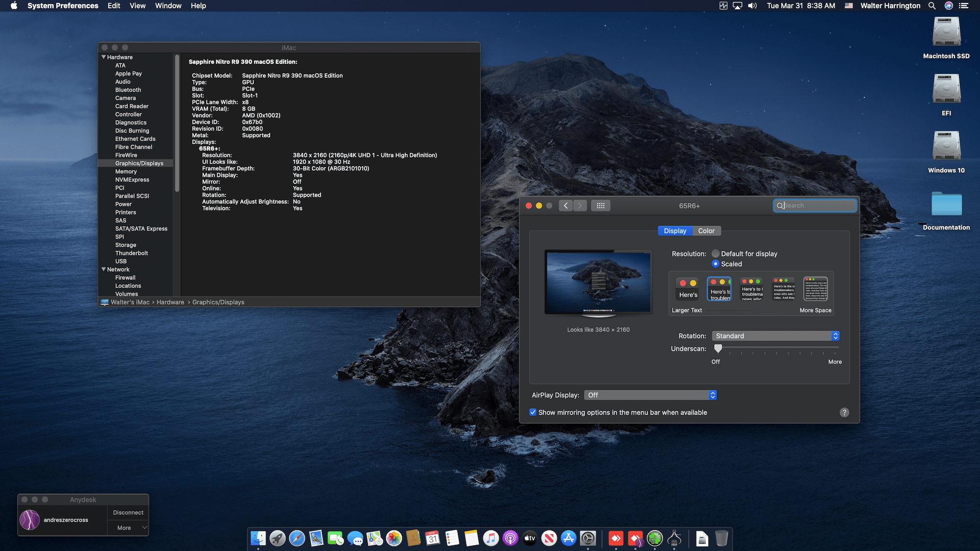This screenshot has width=980, height=551.
Task: Click the System Information Dock icon
Action: pos(674,538)
